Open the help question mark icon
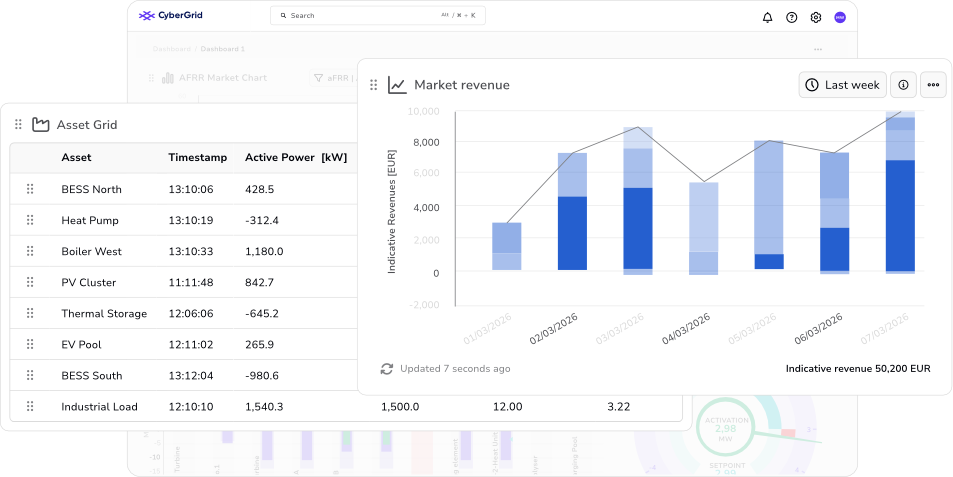Image resolution: width=953 pixels, height=477 pixels. coord(791,18)
